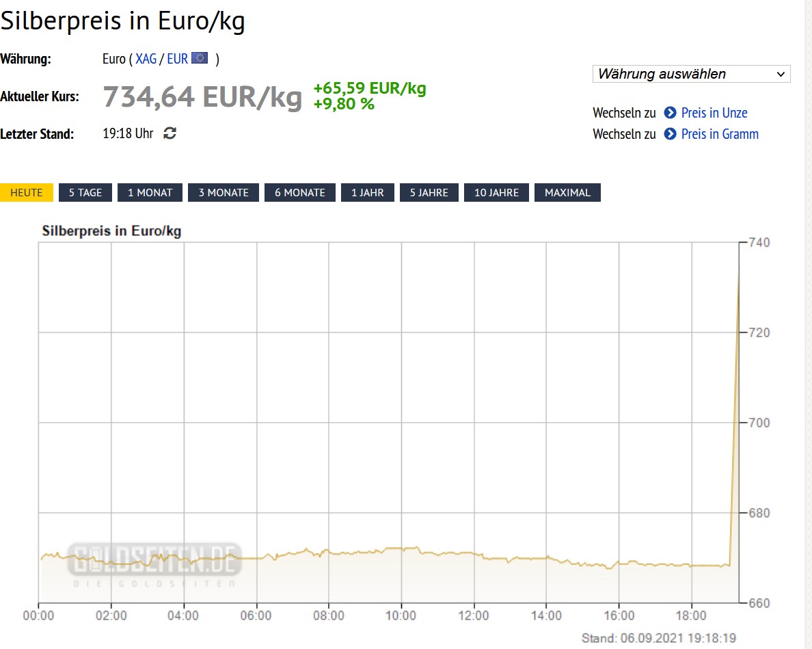Choose the 5 JAHRE range
Screen dimensions: 812x649
click(x=429, y=192)
